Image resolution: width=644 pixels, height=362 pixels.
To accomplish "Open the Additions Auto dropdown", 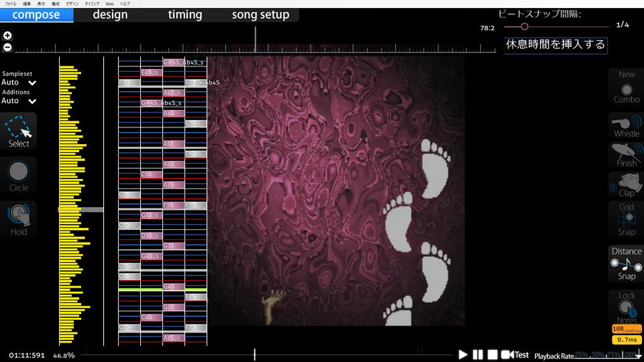I will tap(19, 101).
